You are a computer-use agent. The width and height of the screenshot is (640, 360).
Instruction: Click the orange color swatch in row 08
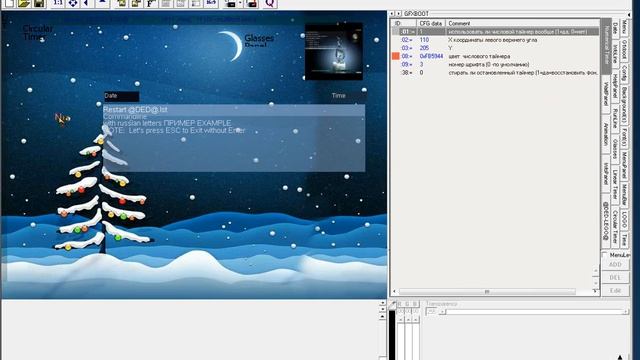tap(396, 56)
